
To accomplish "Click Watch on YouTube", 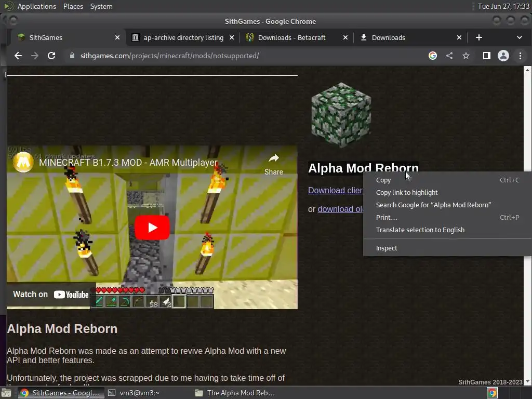I will [x=51, y=295].
